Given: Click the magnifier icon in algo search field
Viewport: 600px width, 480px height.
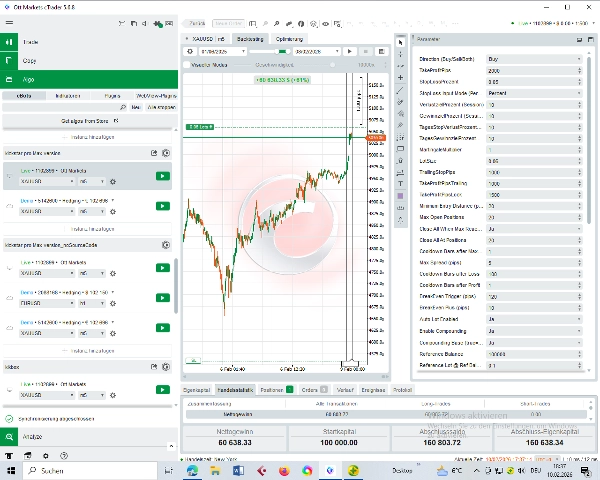Looking at the screenshot, I should pyautogui.click(x=123, y=107).
